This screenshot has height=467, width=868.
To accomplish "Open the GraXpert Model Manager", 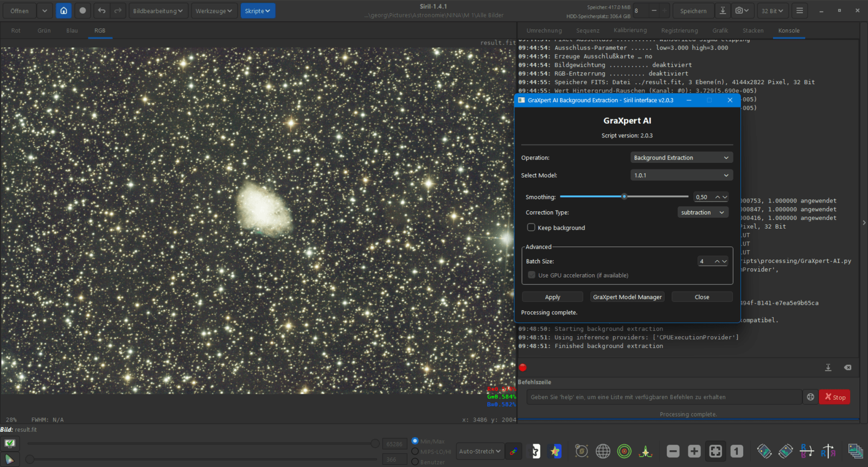I will coord(627,297).
